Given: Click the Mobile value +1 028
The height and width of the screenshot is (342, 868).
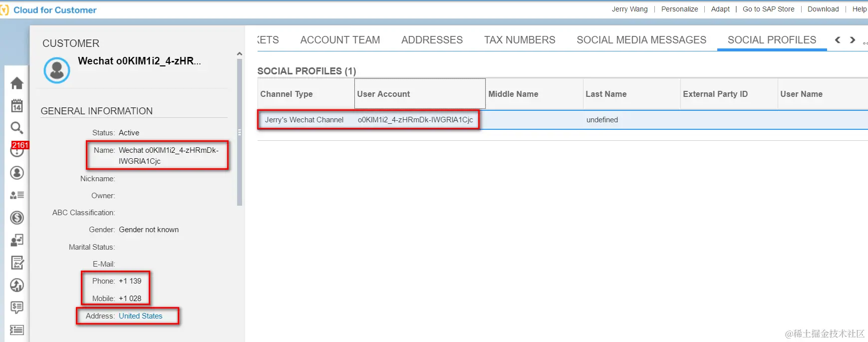Looking at the screenshot, I should (130, 299).
